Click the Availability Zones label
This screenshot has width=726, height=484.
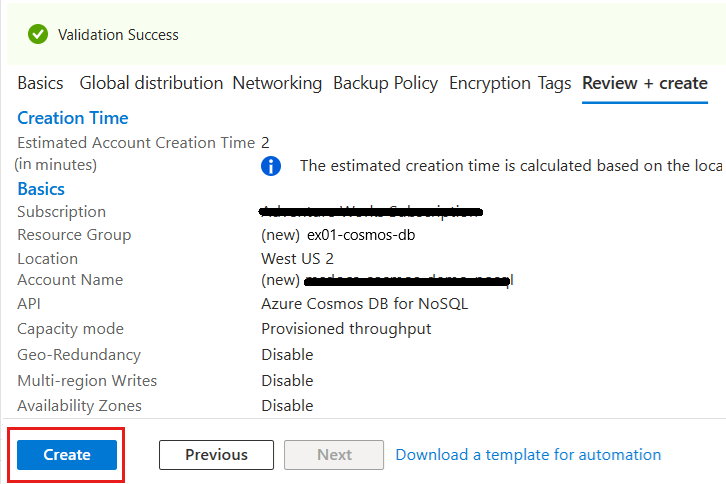click(x=79, y=406)
